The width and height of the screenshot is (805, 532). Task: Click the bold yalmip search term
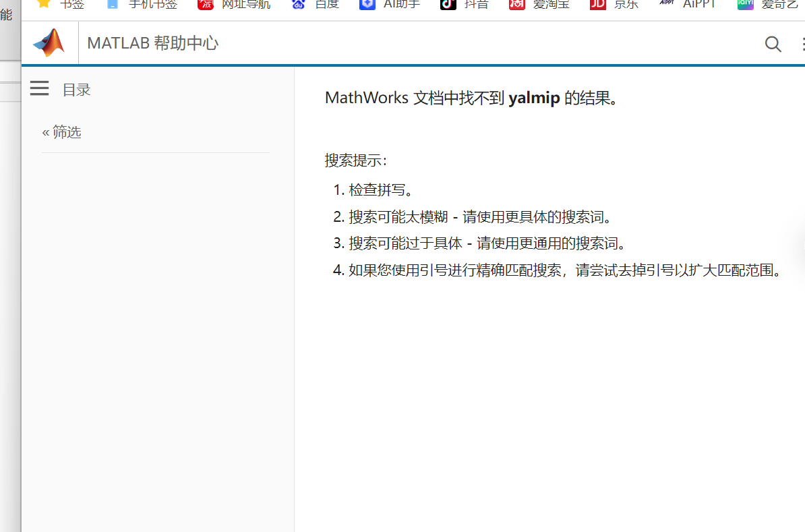[x=534, y=98]
